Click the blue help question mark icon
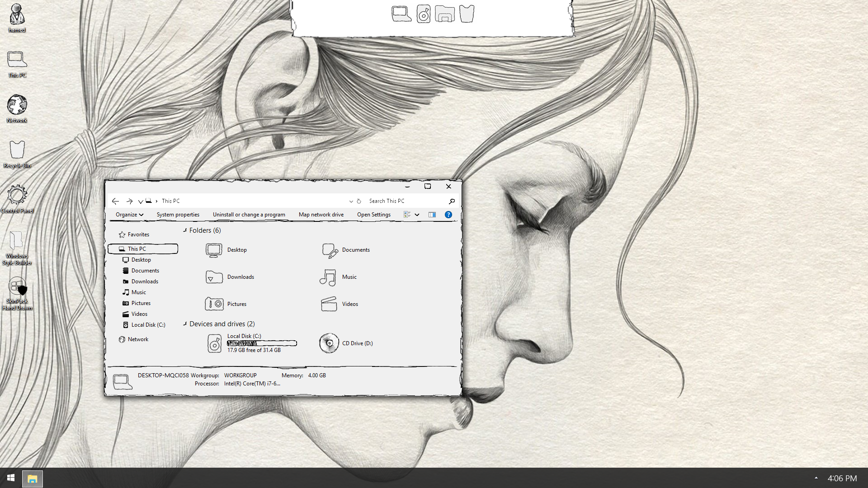The image size is (868, 488). [x=448, y=215]
